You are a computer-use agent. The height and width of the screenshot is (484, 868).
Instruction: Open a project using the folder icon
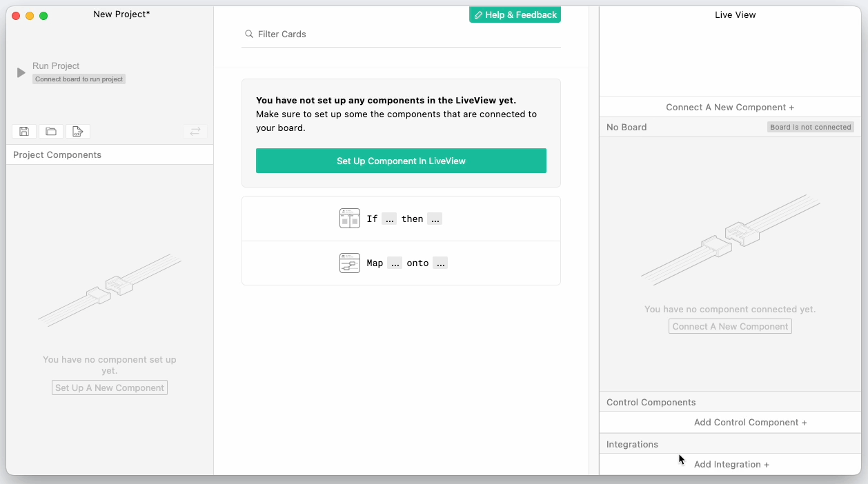[51, 131]
